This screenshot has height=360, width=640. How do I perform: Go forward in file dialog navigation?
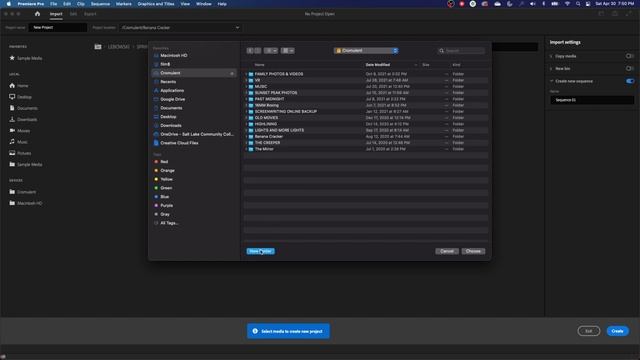(258, 51)
